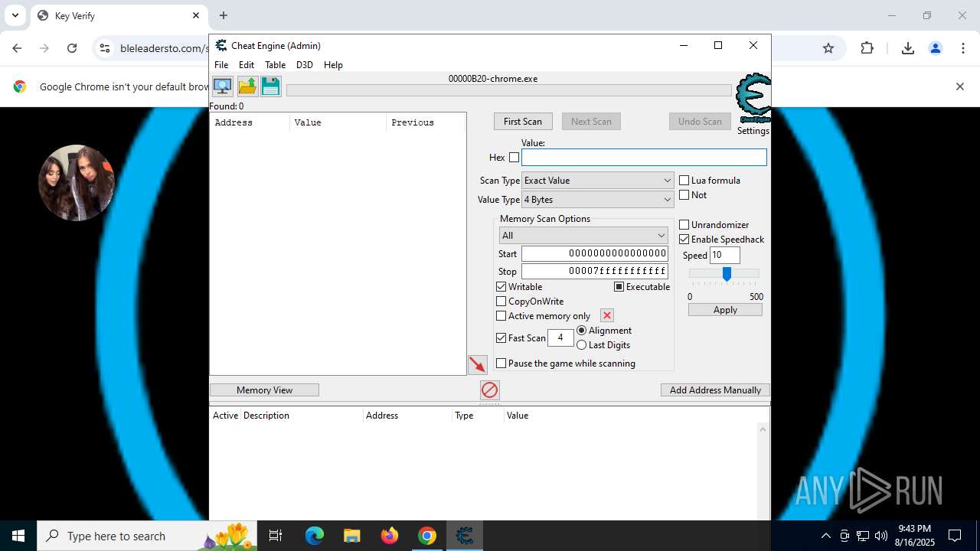Viewport: 980px width, 551px height.
Task: Clear address list with red no-entry icon
Action: 490,390
